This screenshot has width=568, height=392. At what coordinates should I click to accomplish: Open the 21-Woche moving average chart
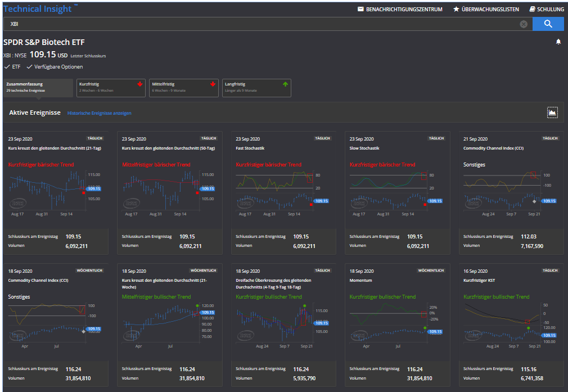169,325
